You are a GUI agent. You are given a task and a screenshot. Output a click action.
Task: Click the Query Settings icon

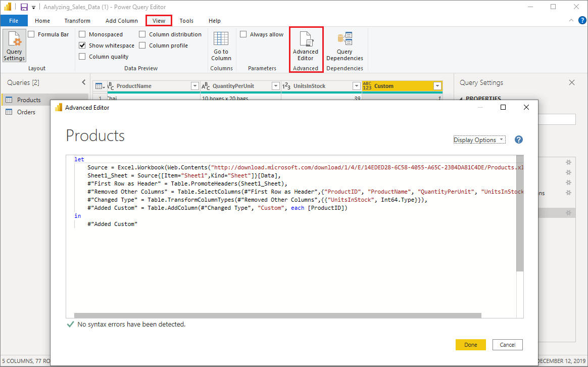(14, 45)
